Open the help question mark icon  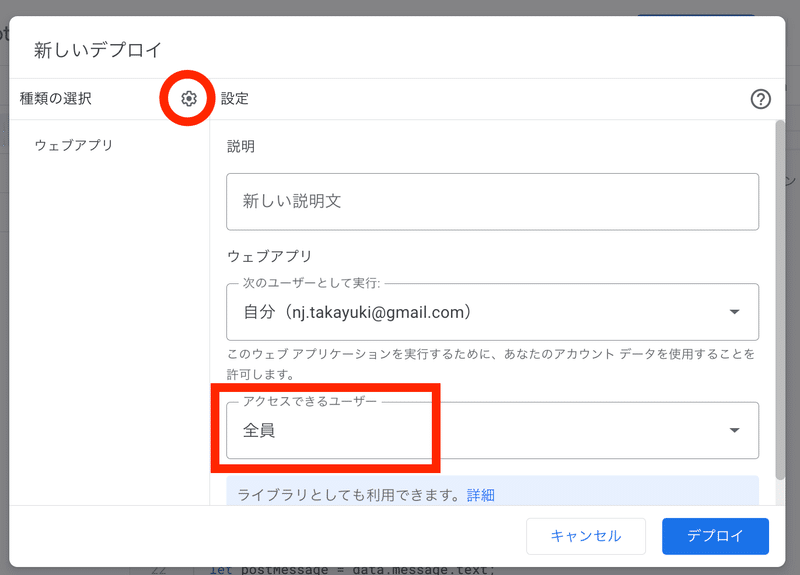pyautogui.click(x=760, y=99)
